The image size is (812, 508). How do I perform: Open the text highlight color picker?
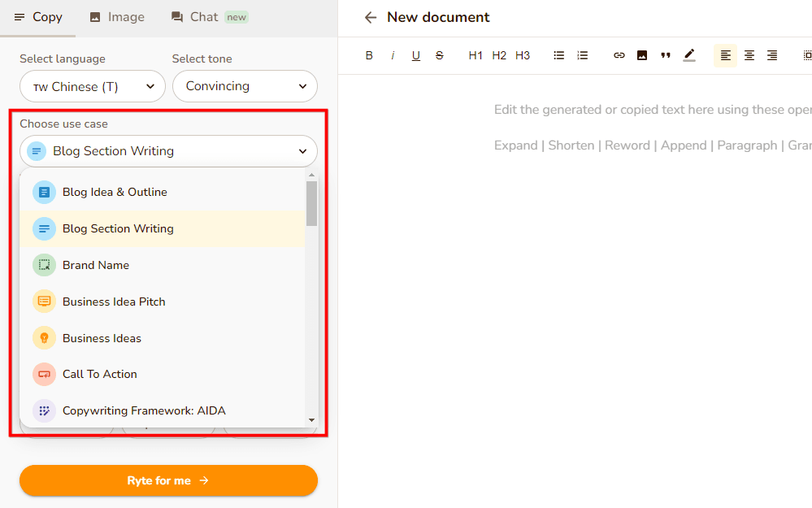pos(689,55)
